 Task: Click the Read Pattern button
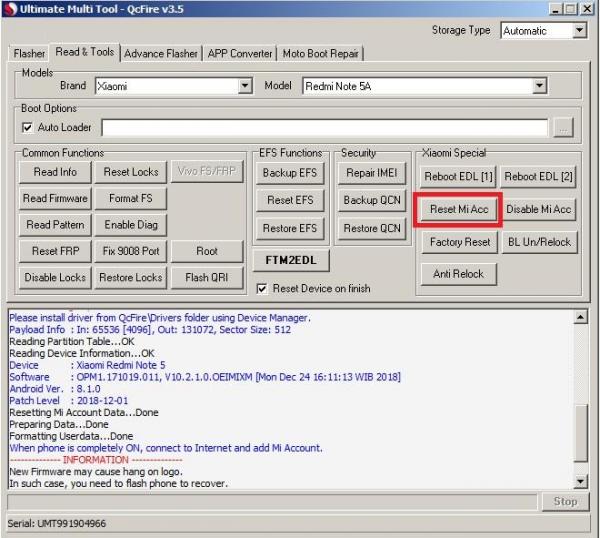click(x=55, y=225)
